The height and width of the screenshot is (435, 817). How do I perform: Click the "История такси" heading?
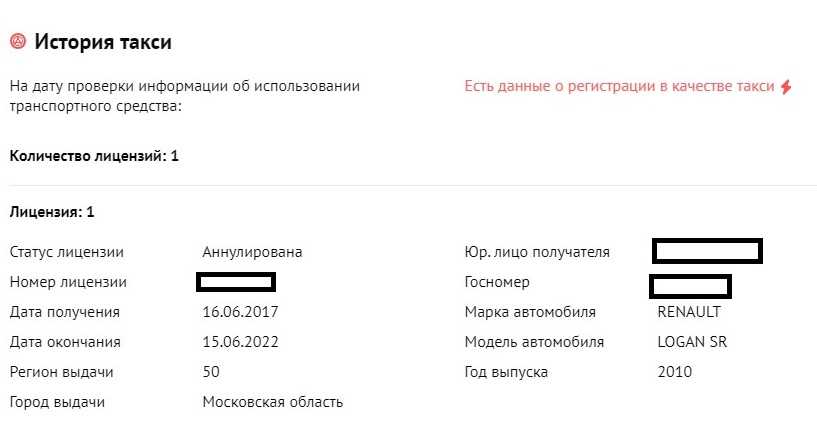pos(103,42)
